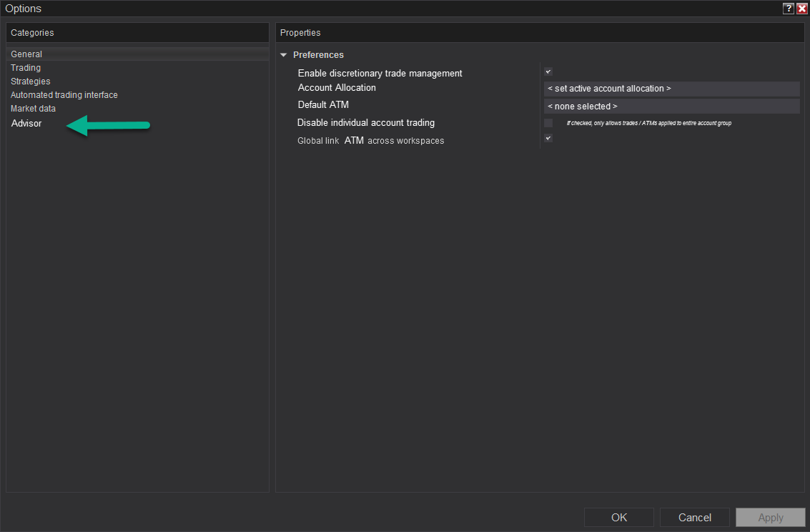Collapse the Preferences section triangle
The height and width of the screenshot is (532, 810).
tap(284, 55)
